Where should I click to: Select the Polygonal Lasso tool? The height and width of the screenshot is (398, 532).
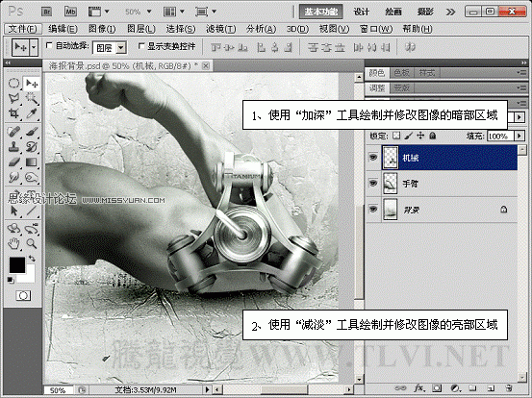pos(13,98)
